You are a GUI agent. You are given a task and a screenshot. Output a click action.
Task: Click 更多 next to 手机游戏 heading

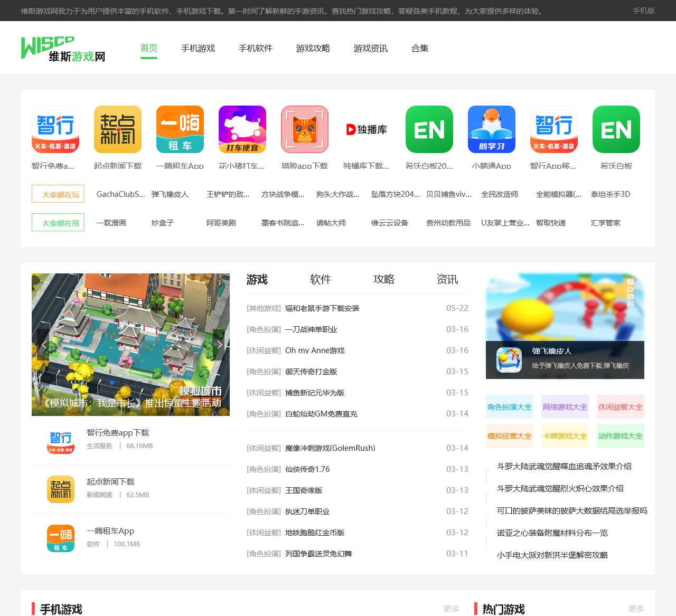tap(452, 609)
